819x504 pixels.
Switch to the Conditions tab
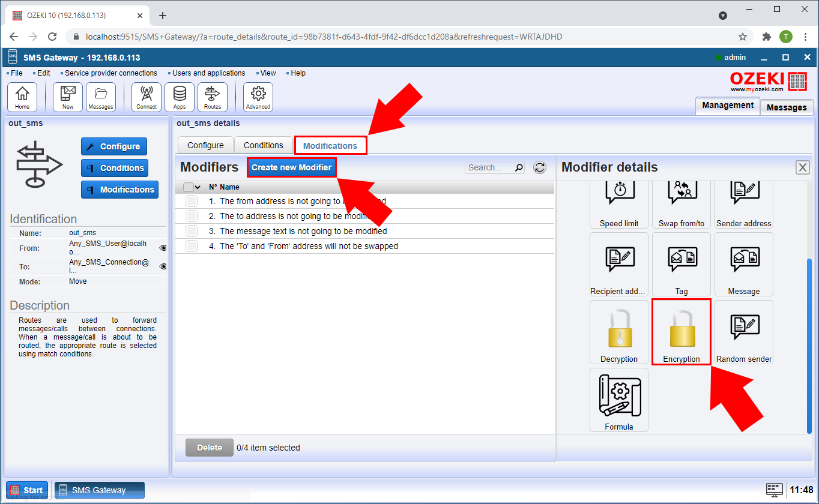263,145
